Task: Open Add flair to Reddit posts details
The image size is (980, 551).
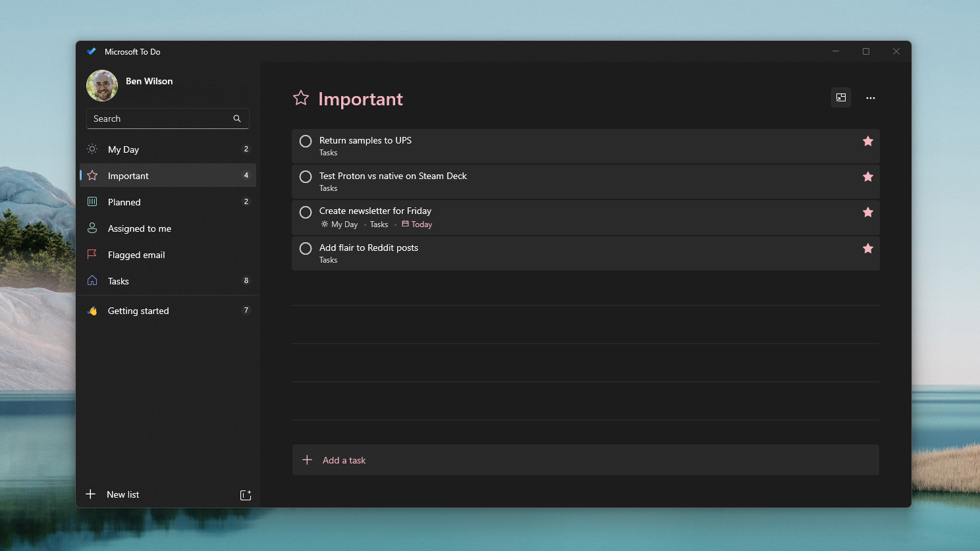Action: tap(585, 253)
